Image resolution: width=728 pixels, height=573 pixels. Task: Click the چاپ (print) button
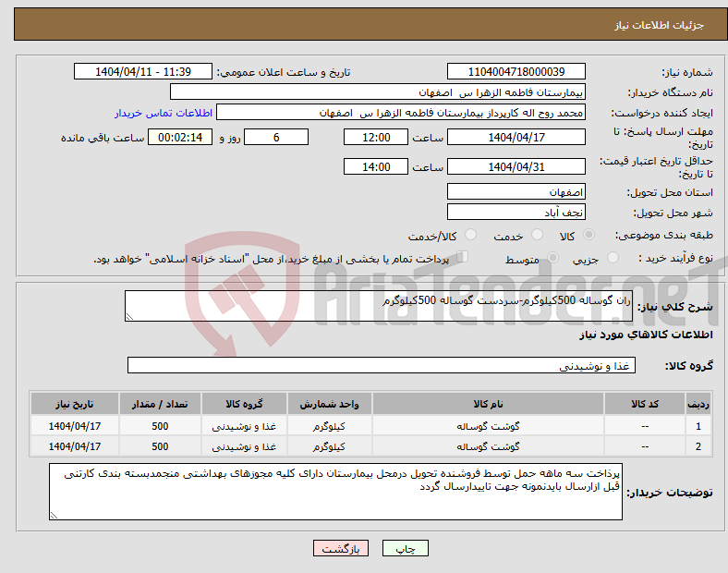point(405,548)
